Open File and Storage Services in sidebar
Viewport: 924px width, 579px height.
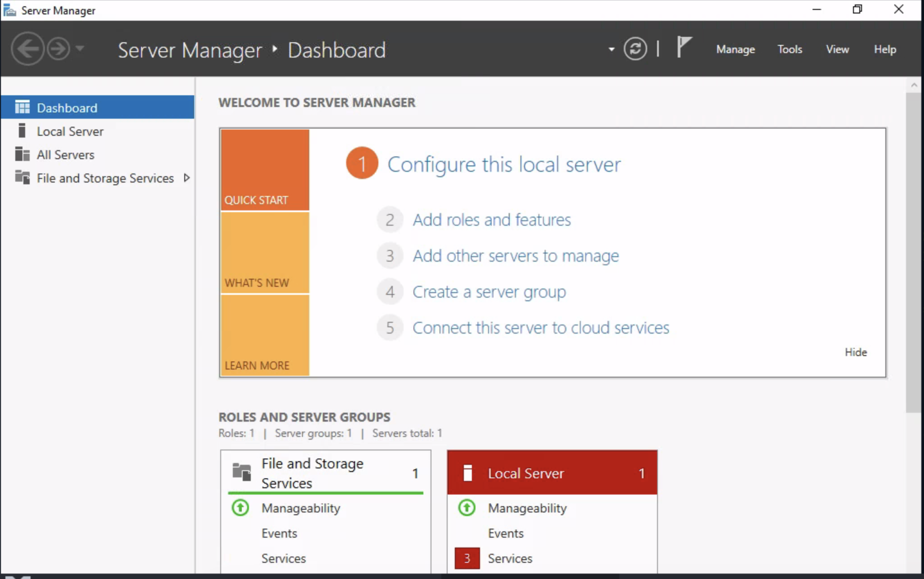pyautogui.click(x=98, y=178)
